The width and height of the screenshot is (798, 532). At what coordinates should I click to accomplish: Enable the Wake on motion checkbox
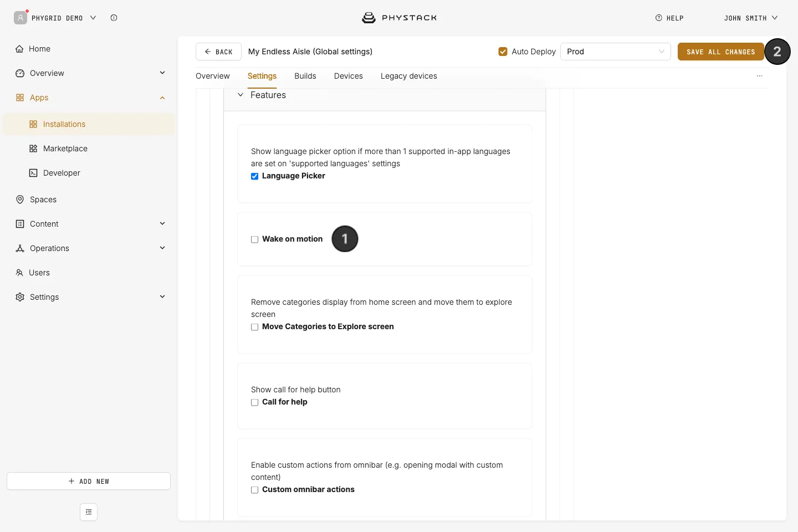[254, 239]
